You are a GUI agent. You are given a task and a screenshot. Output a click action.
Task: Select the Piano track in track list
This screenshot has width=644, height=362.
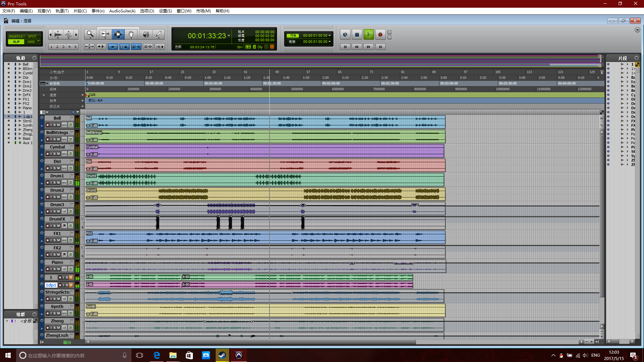pyautogui.click(x=27, y=108)
